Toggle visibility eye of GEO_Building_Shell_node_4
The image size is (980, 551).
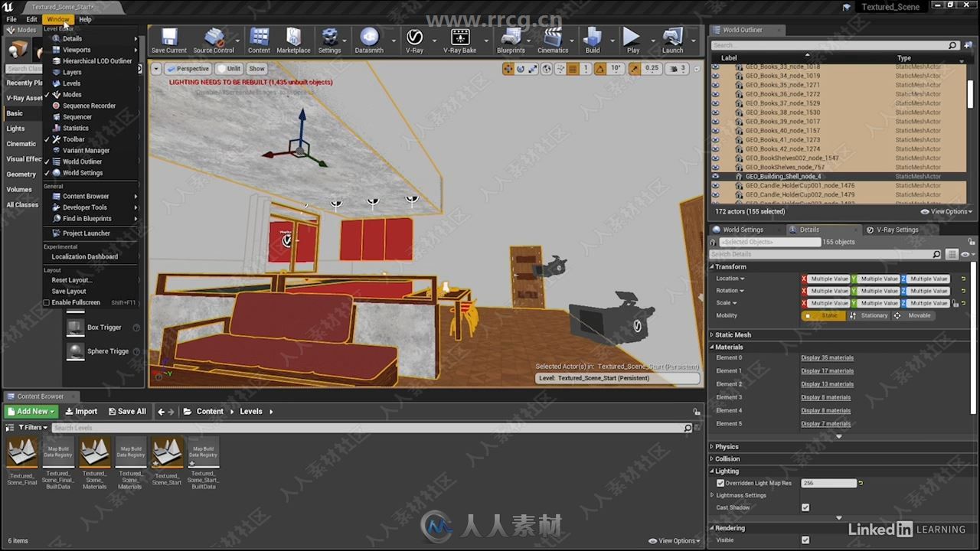pyautogui.click(x=716, y=176)
